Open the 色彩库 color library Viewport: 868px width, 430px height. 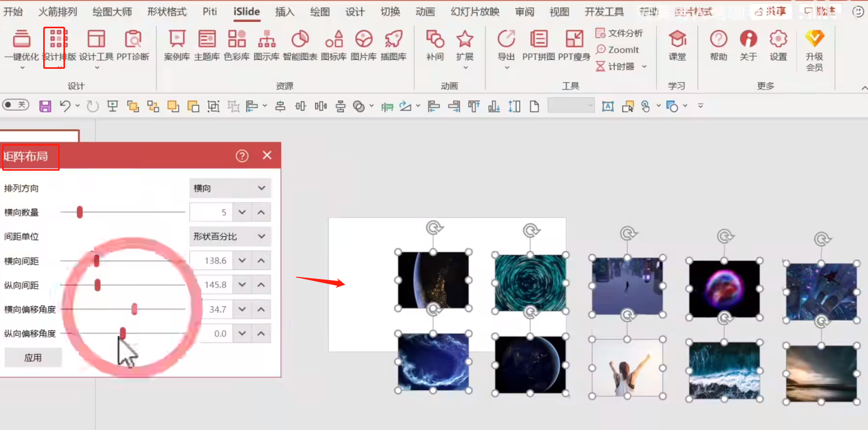tap(237, 46)
